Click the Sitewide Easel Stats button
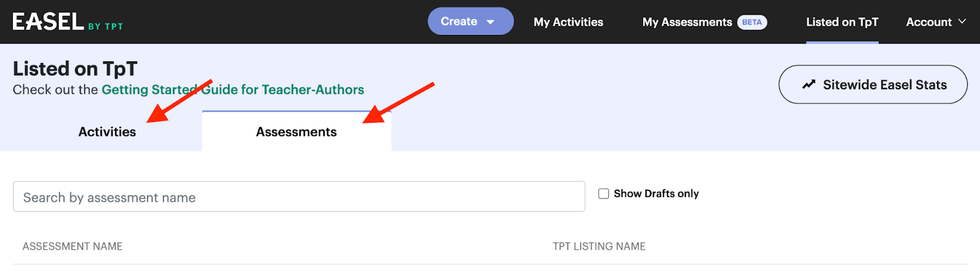 coord(873,85)
